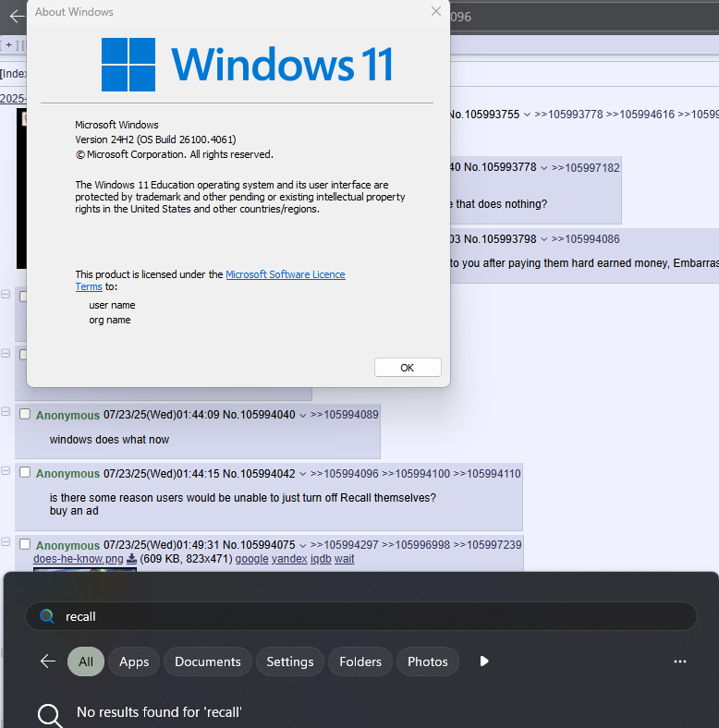Follow reply link >>105997239
719x728 pixels.
pos(487,544)
